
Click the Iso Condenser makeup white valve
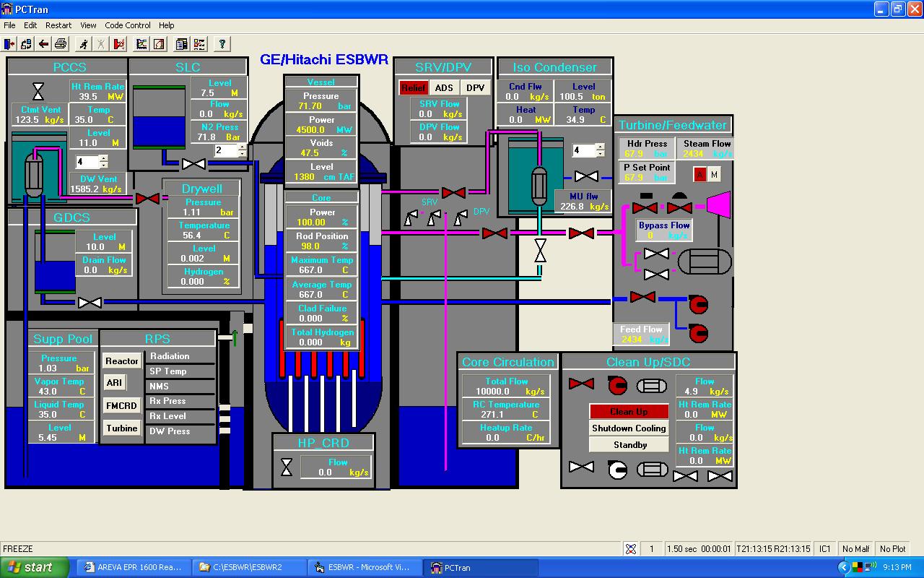click(586, 176)
